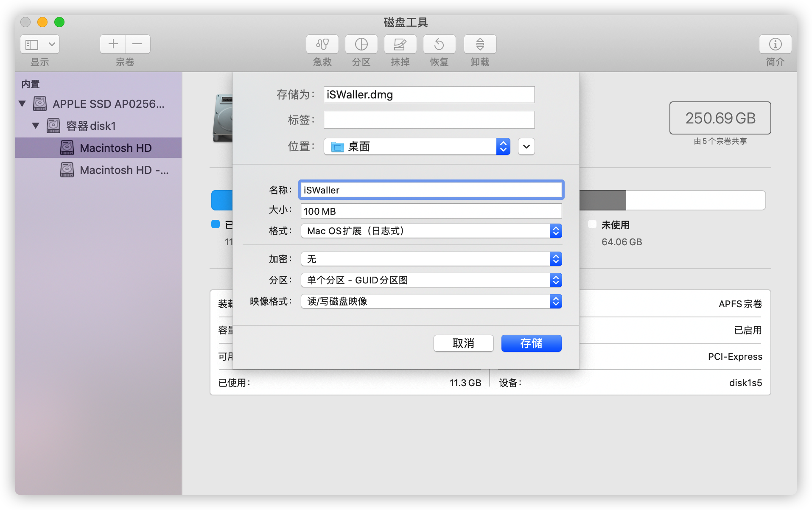Open the 加密 encryption dropdown
The height and width of the screenshot is (510, 812).
[x=431, y=259]
